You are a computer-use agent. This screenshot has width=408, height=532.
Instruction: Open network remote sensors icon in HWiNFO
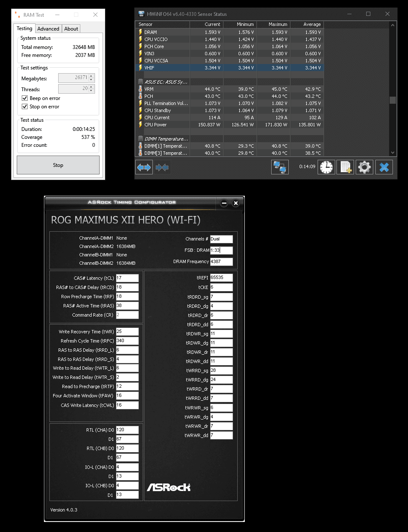point(280,167)
